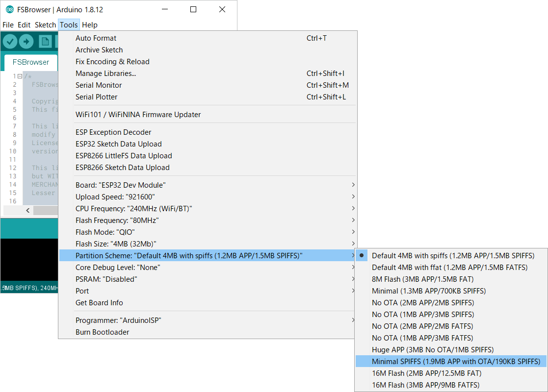Select No OTA (1MB APP/3MB SPIFFS)
The width and height of the screenshot is (548, 392).
pos(451,315)
